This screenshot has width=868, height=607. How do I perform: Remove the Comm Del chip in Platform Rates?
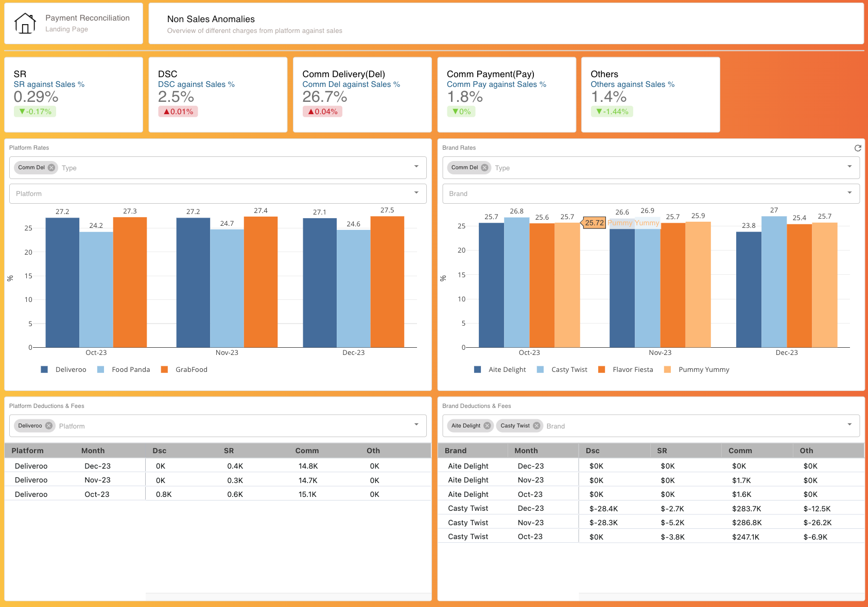coord(51,168)
